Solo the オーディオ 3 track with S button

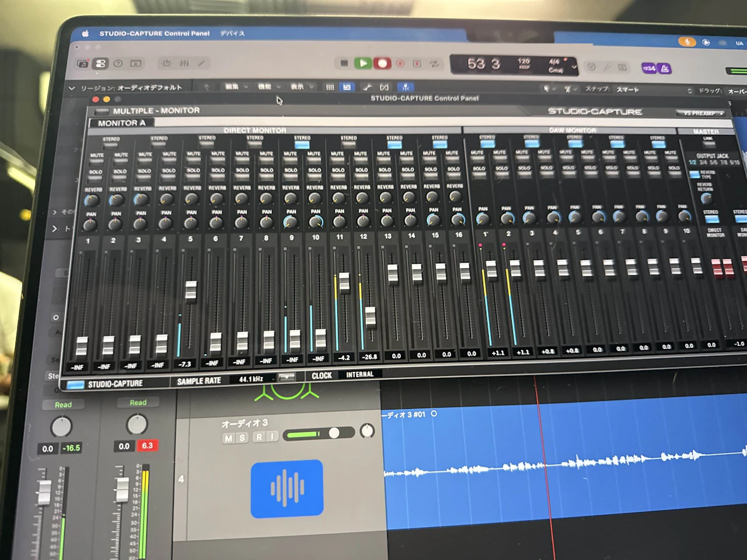click(243, 437)
